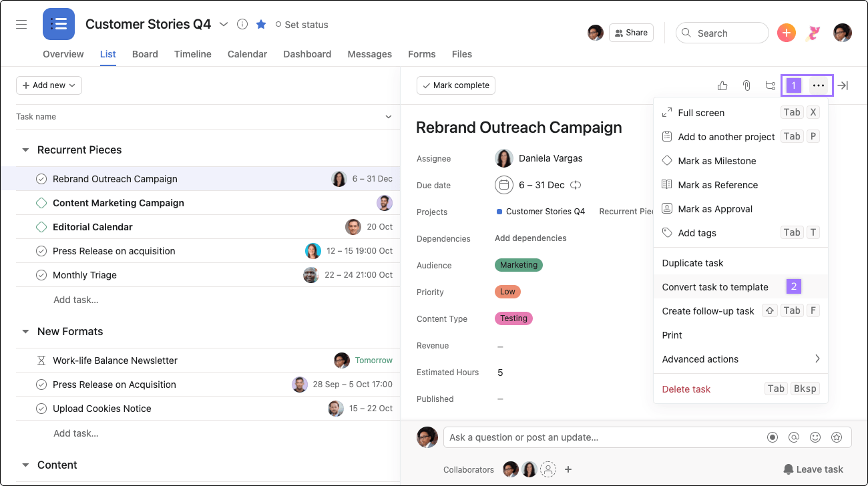Choose Duplicate task from menu
The image size is (868, 486).
pyautogui.click(x=740, y=263)
